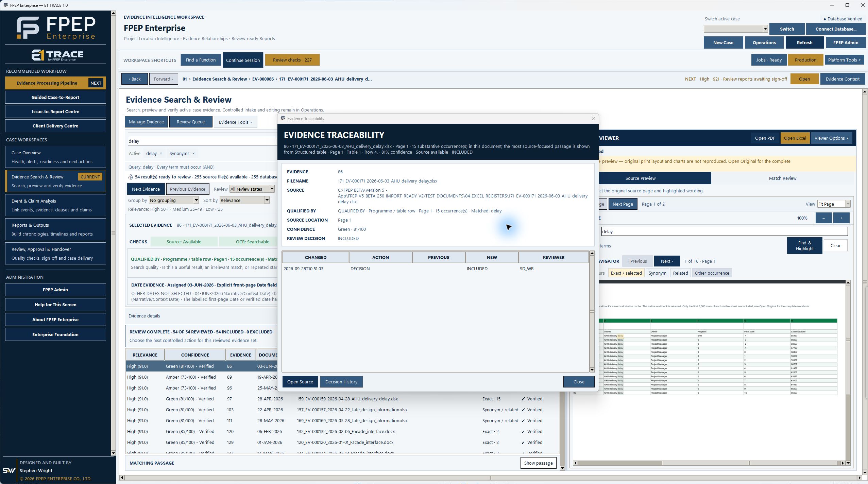Image resolution: width=868 pixels, height=484 pixels.
Task: Switch to the Match Review tab
Action: pyautogui.click(x=782, y=178)
